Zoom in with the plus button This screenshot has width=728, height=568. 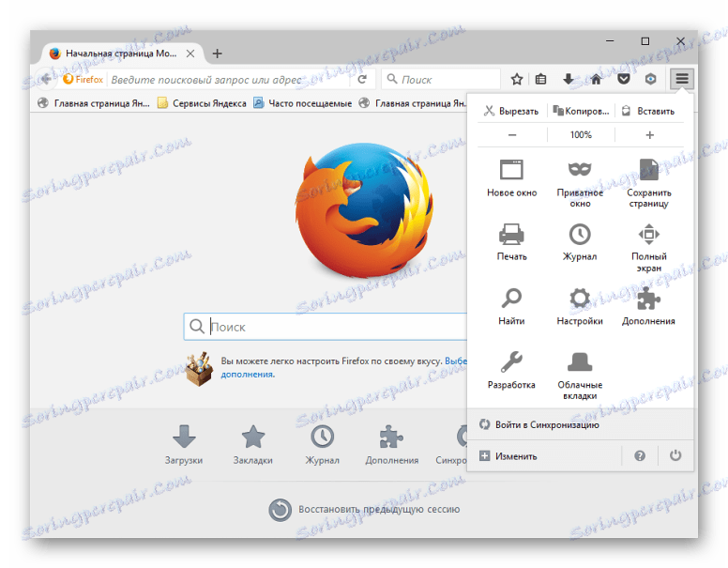tap(649, 135)
